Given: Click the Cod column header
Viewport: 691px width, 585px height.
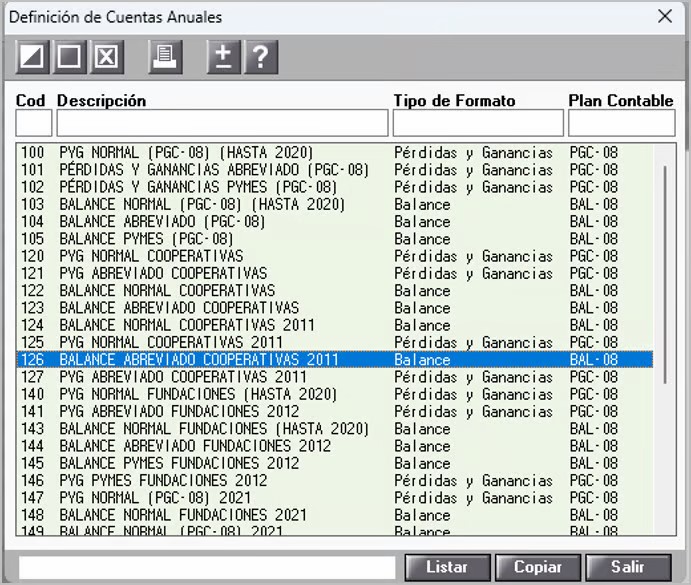Looking at the screenshot, I should 30,101.
